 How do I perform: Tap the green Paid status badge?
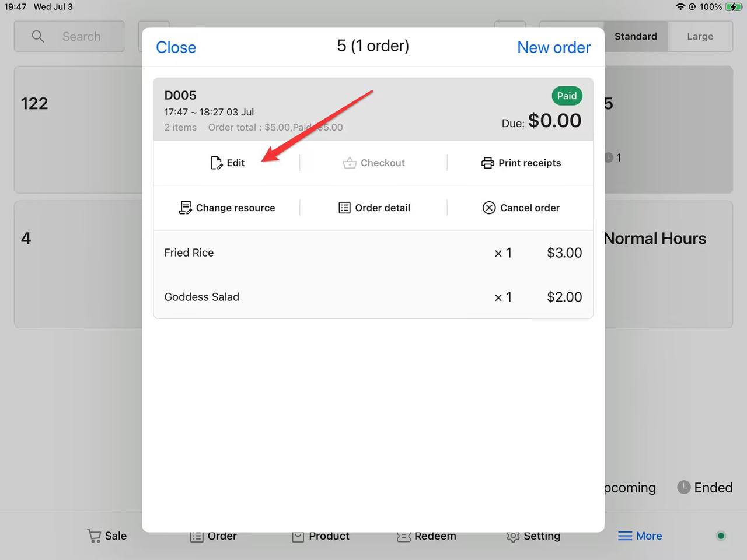click(x=566, y=96)
